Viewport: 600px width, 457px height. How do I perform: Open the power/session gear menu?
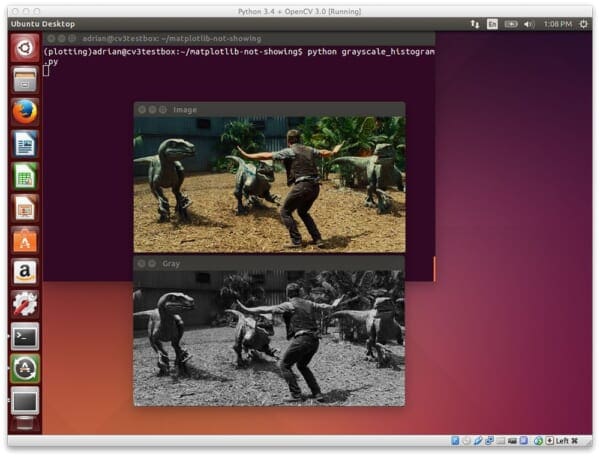583,23
